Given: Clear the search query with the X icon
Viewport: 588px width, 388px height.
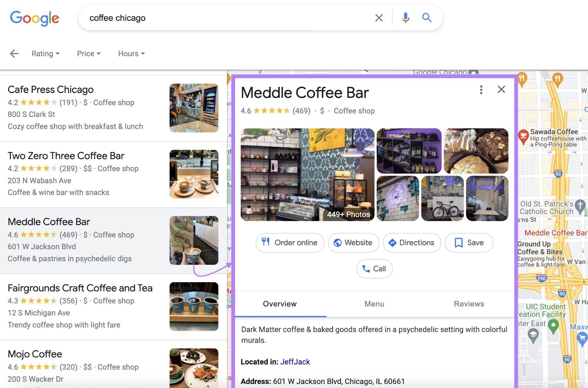Looking at the screenshot, I should coord(379,17).
